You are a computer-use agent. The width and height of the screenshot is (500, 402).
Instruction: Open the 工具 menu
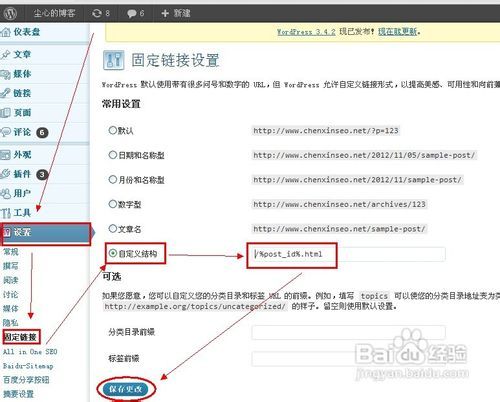(22, 213)
